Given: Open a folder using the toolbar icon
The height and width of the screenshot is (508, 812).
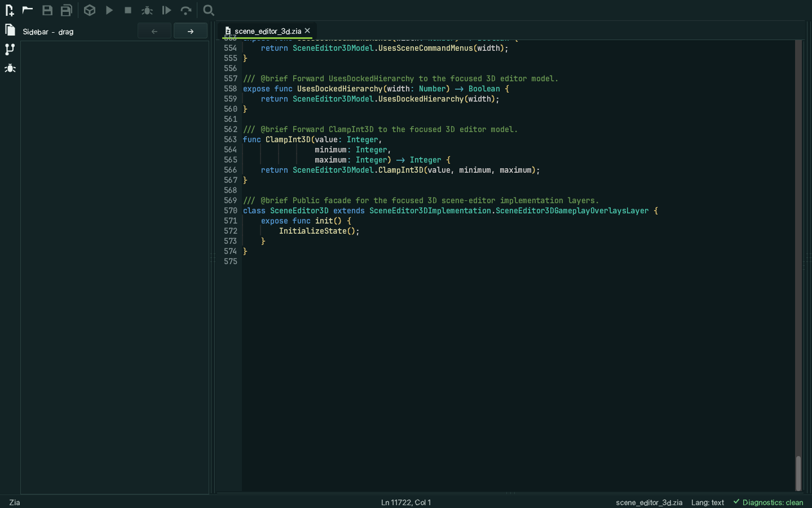Looking at the screenshot, I should (28, 10).
